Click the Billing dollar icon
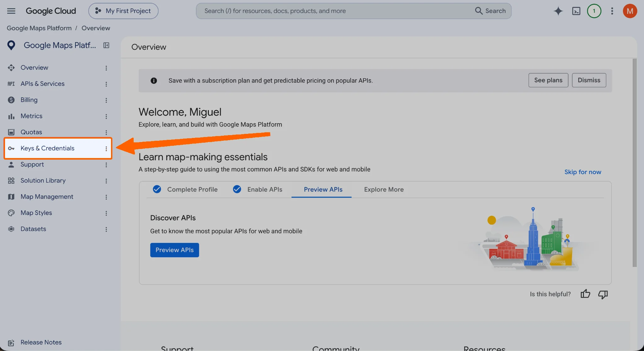644x351 pixels. [11, 100]
